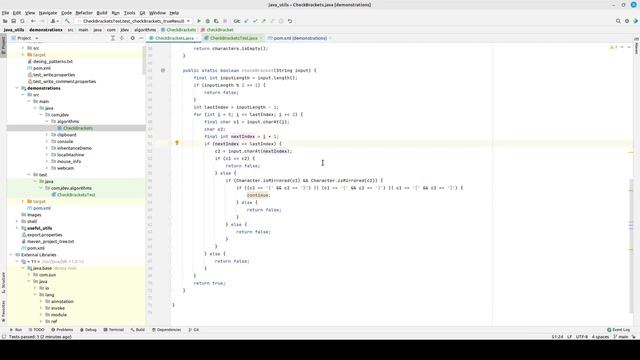Screen dimensions: 640x360
Task: Open the Tools menu
Action: 129,13
